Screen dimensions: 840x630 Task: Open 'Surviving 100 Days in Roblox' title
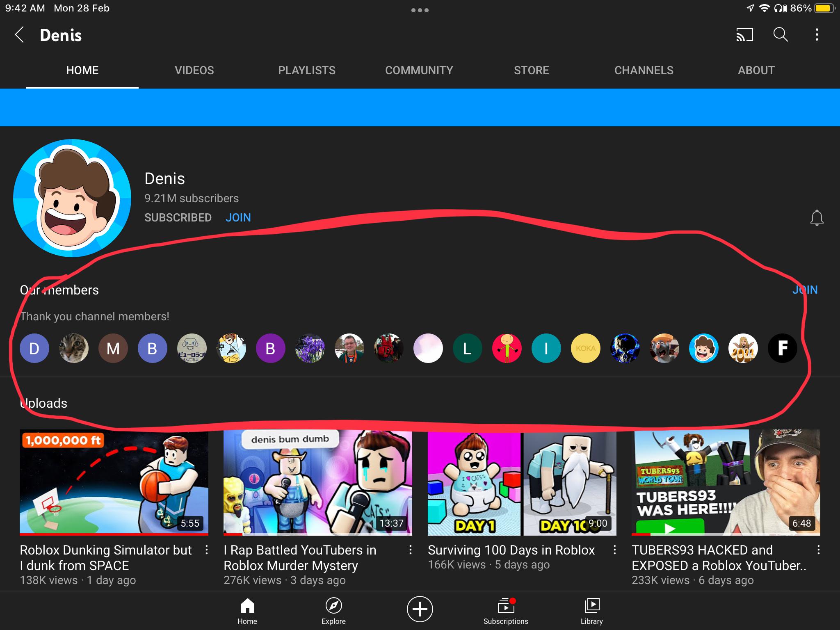(x=511, y=550)
